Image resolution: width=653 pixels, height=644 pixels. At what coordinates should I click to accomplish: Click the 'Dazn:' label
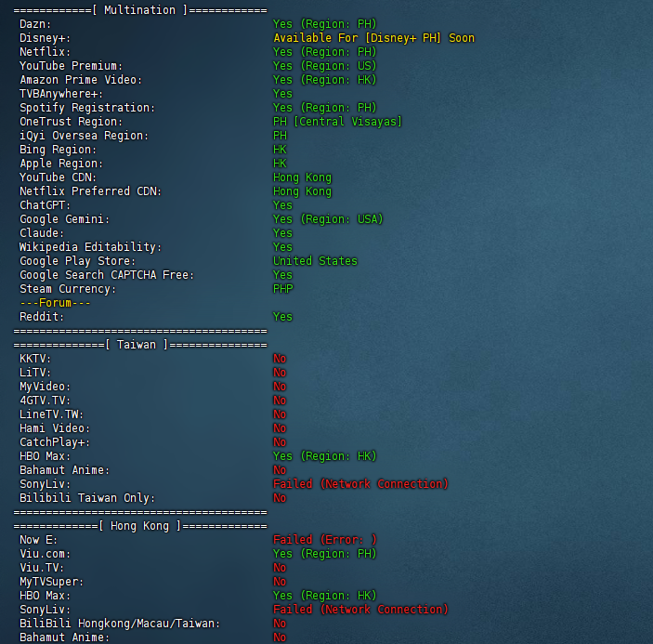click(35, 24)
